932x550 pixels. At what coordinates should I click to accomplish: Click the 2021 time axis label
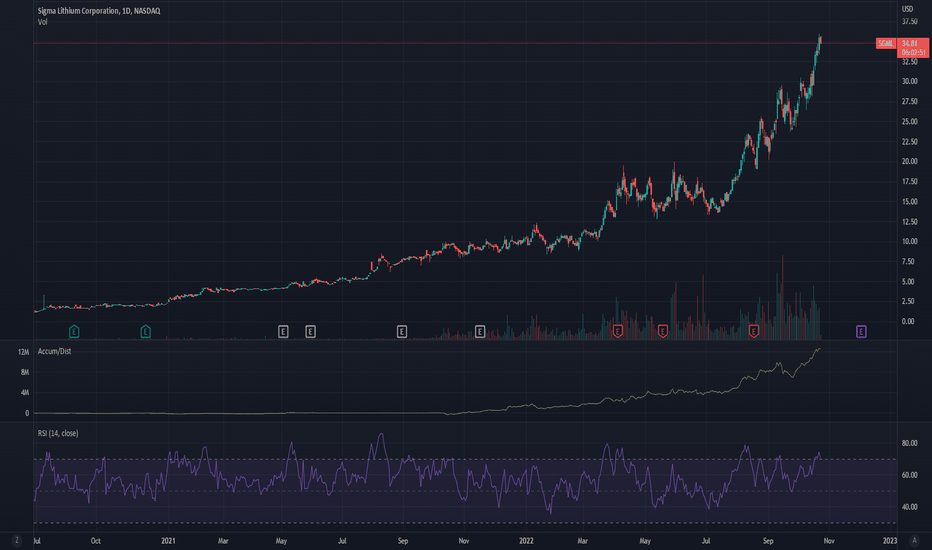point(168,540)
